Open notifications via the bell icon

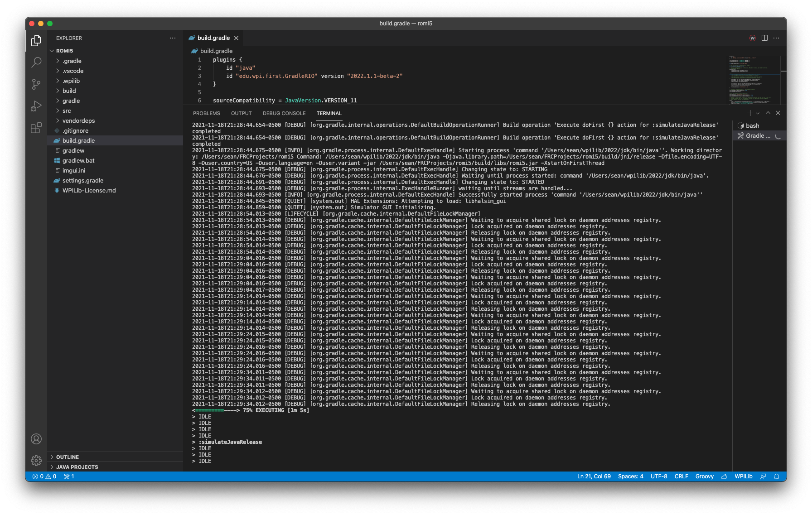tap(776, 476)
